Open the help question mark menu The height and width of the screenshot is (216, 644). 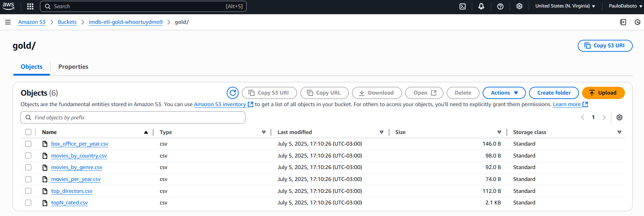[x=500, y=6]
